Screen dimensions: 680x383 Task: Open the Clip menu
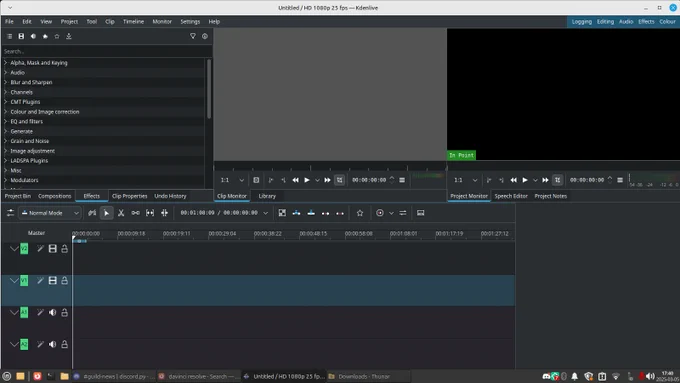coord(110,21)
